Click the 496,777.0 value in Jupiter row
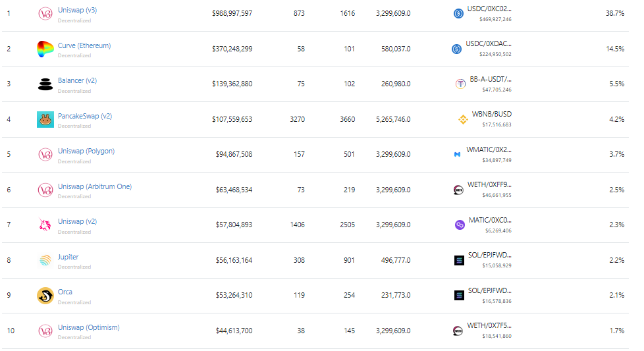 396,260
